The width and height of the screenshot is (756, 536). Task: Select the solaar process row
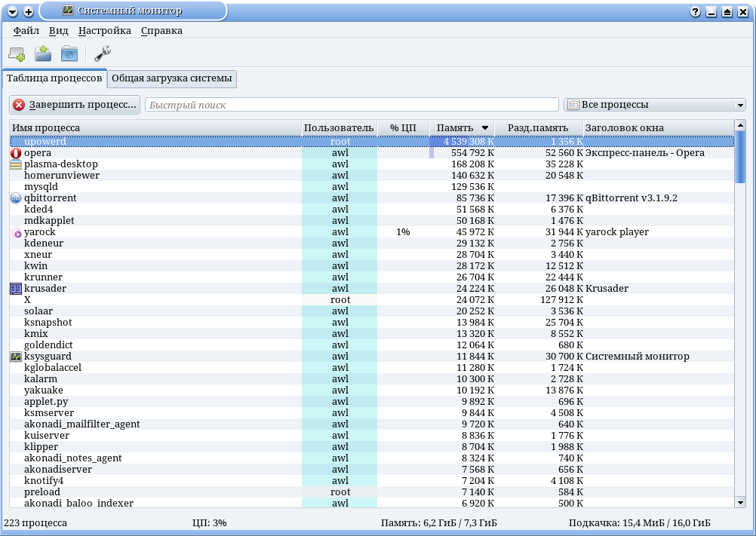click(372, 311)
